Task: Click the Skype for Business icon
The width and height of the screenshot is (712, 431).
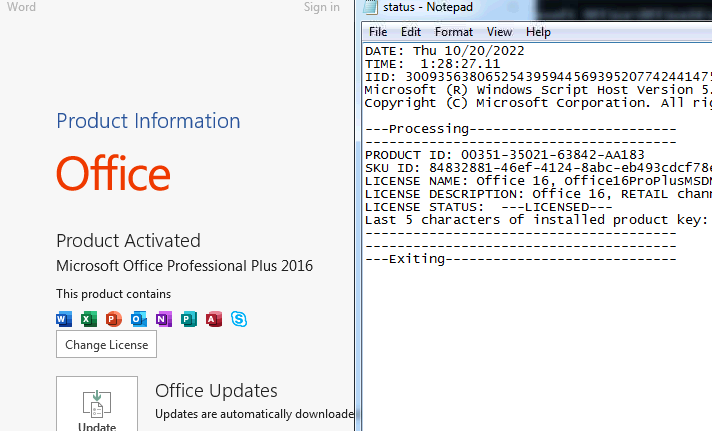Action: click(x=239, y=319)
